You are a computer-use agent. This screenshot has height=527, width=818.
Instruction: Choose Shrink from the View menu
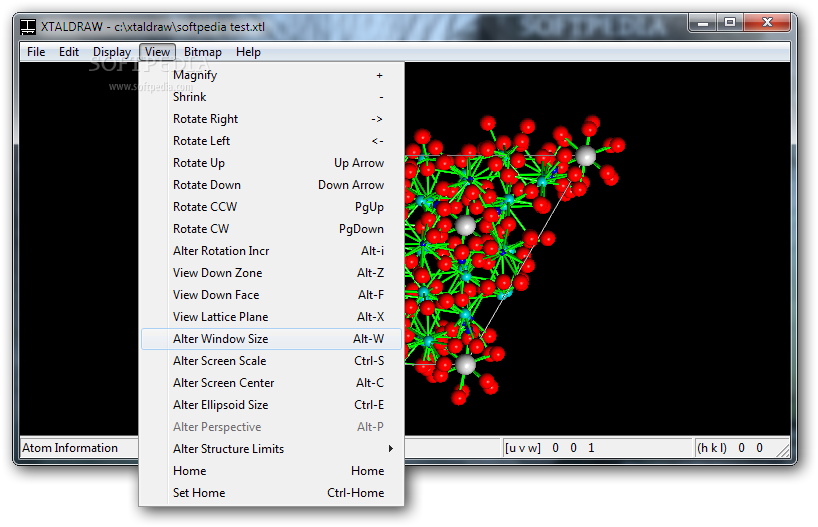pyautogui.click(x=271, y=97)
